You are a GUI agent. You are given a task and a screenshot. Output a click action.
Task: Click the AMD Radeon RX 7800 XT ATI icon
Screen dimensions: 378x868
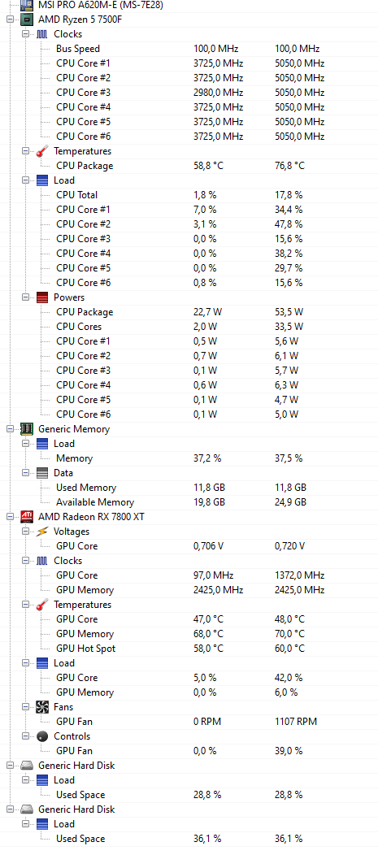(x=27, y=517)
